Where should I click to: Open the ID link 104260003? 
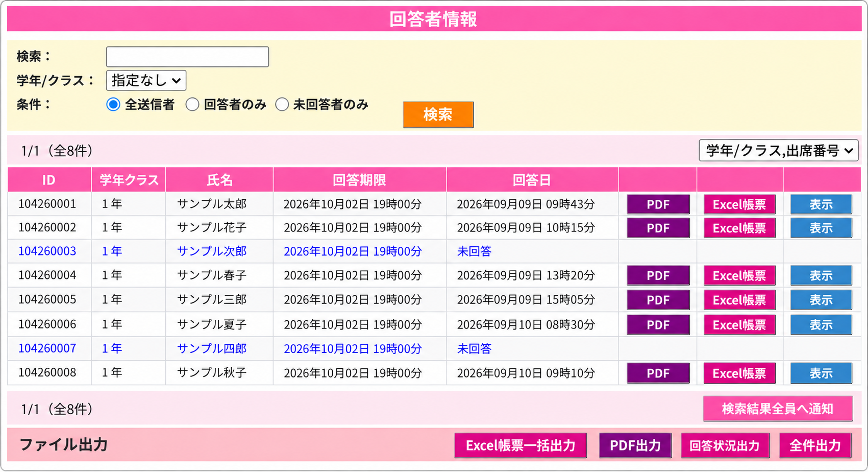[x=47, y=251]
